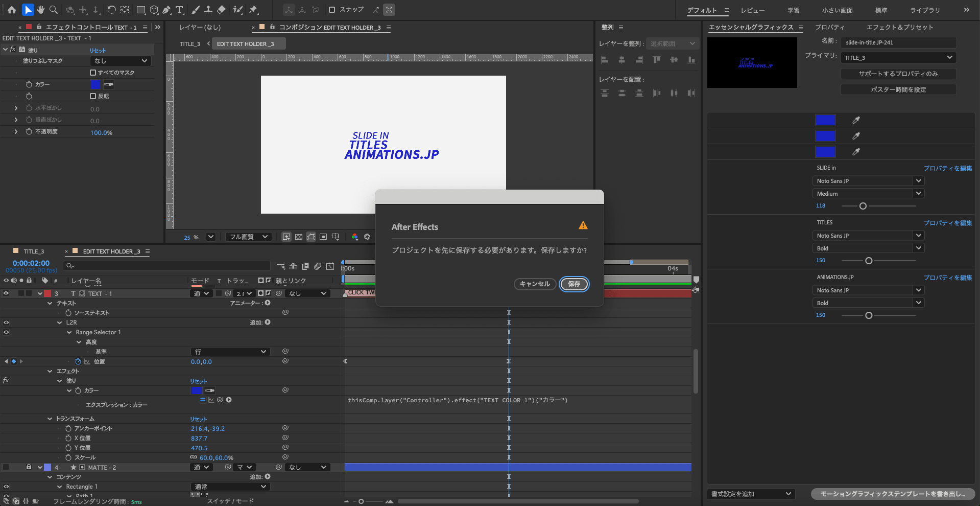The image size is (980, 506).
Task: Click first eyedropper in Essential Graphics
Action: (856, 120)
